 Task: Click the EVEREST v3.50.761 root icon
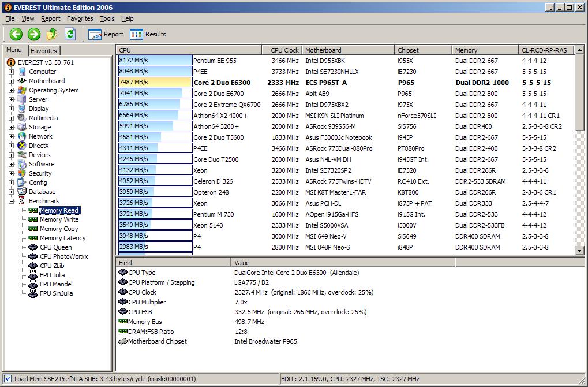pos(11,62)
